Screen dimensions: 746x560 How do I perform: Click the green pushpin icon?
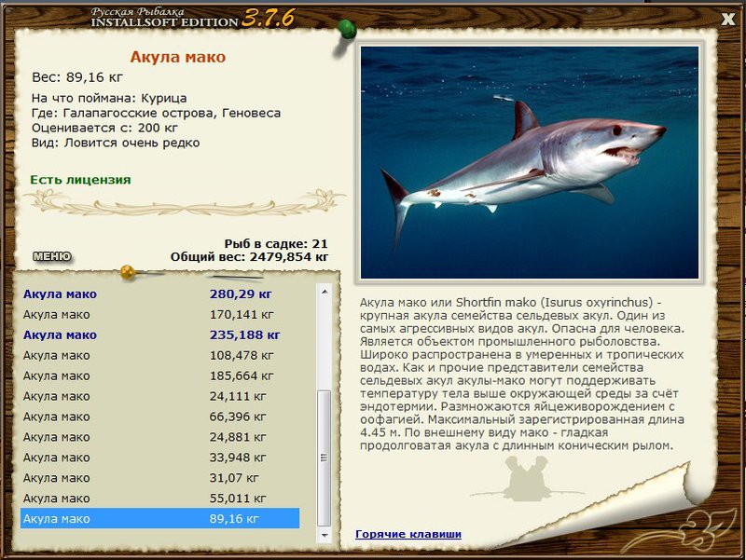(347, 30)
